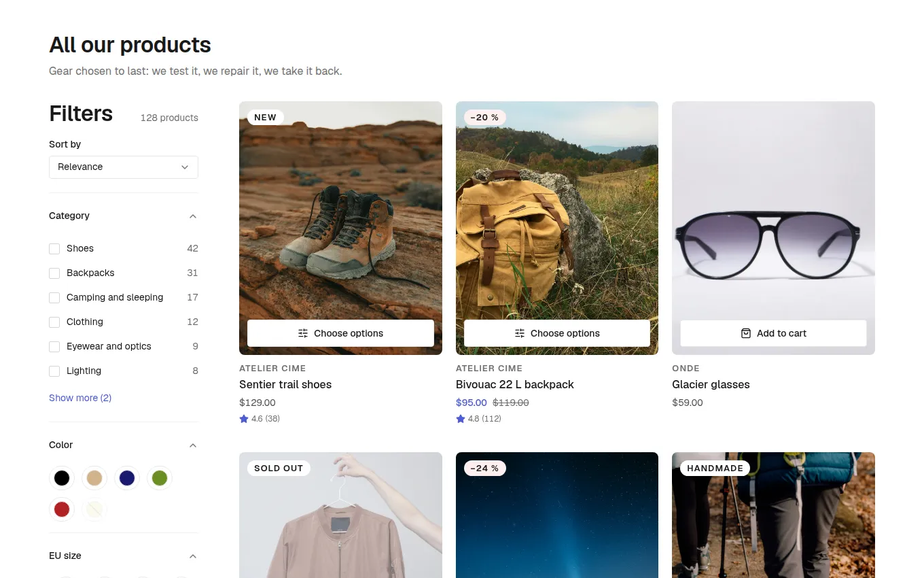Open the Bivouac 22 L backpack title
Viewport: 924px width, 578px height.
pos(515,384)
